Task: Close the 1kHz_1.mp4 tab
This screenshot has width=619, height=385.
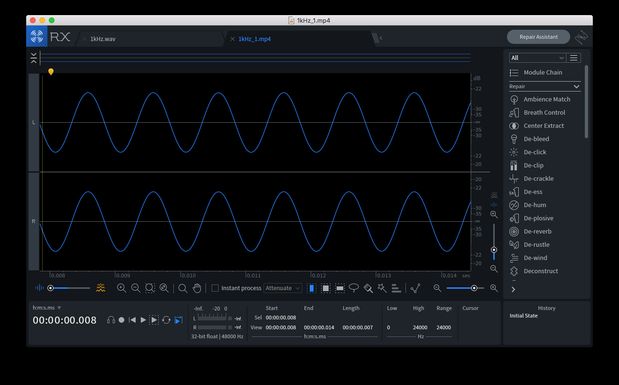Action: click(233, 39)
